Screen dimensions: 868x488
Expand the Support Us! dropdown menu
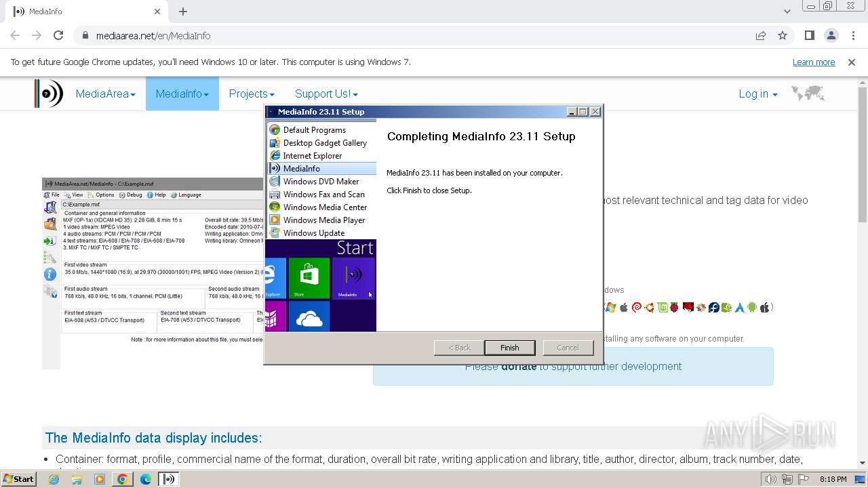(326, 94)
